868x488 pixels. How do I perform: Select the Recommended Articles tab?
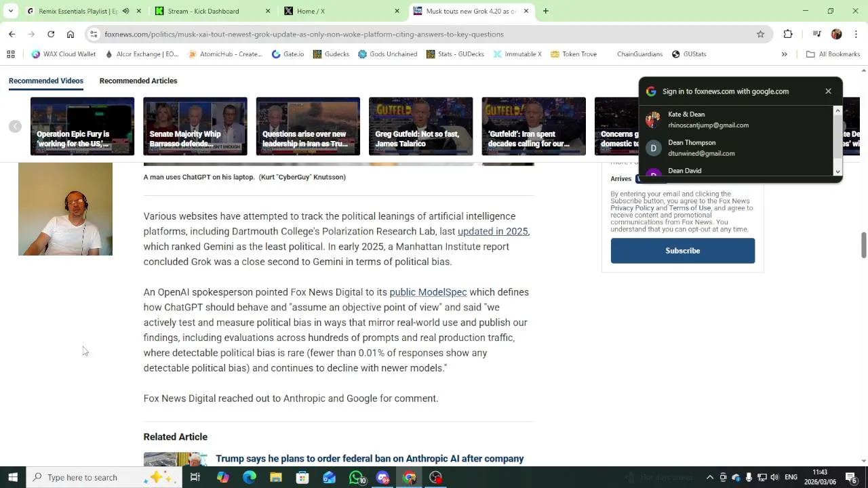138,81
